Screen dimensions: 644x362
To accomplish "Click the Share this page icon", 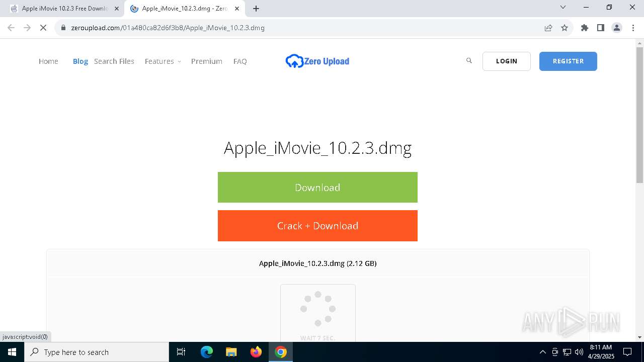I will [548, 28].
